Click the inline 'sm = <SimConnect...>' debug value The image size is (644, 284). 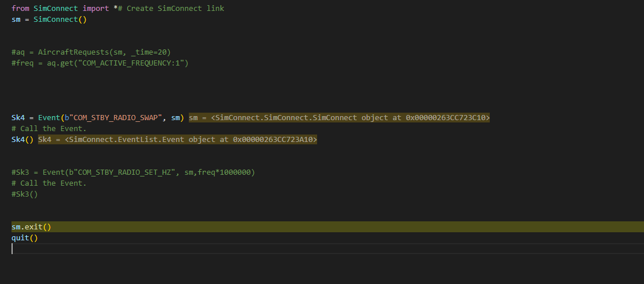(x=339, y=118)
